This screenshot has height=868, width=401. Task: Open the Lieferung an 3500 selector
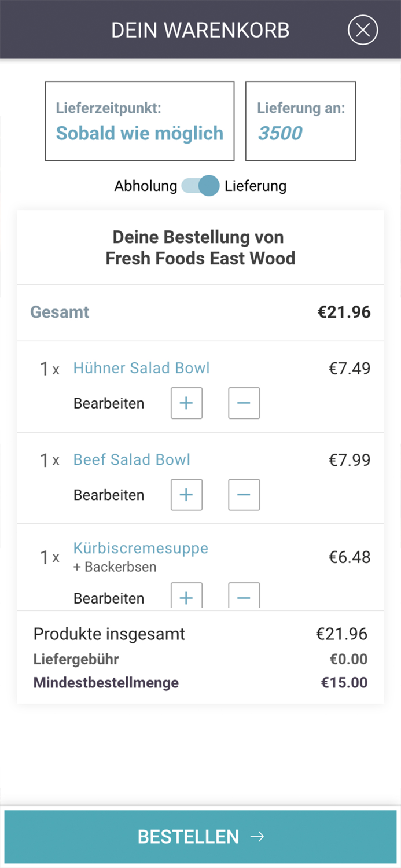pyautogui.click(x=300, y=120)
